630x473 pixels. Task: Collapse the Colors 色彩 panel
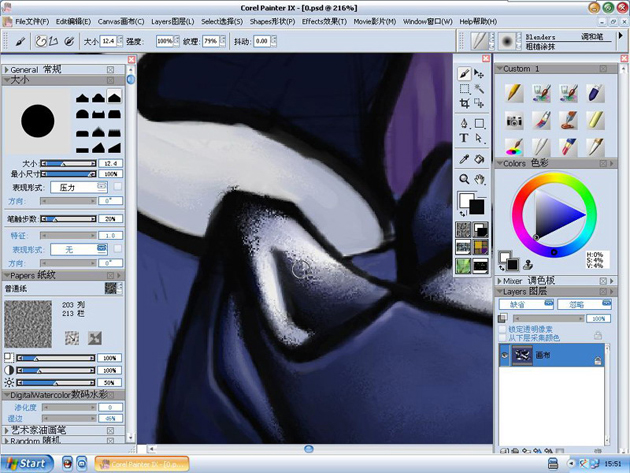tap(499, 163)
